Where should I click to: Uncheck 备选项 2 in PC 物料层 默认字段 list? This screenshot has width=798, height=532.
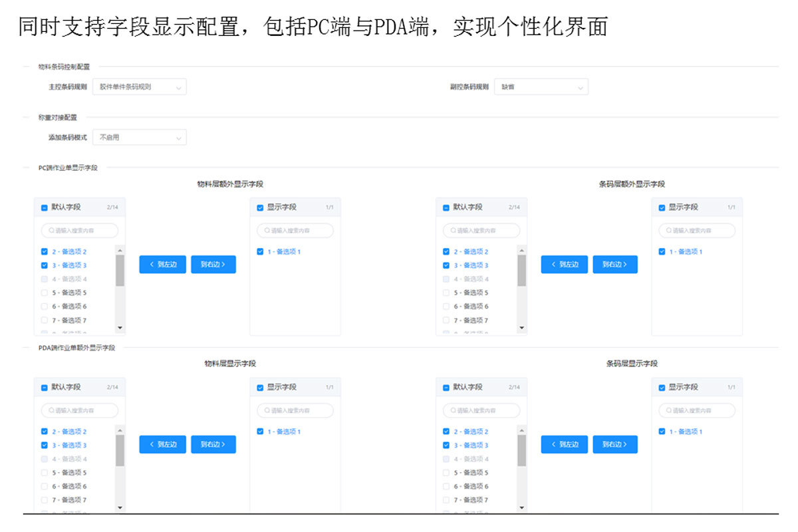(x=45, y=252)
